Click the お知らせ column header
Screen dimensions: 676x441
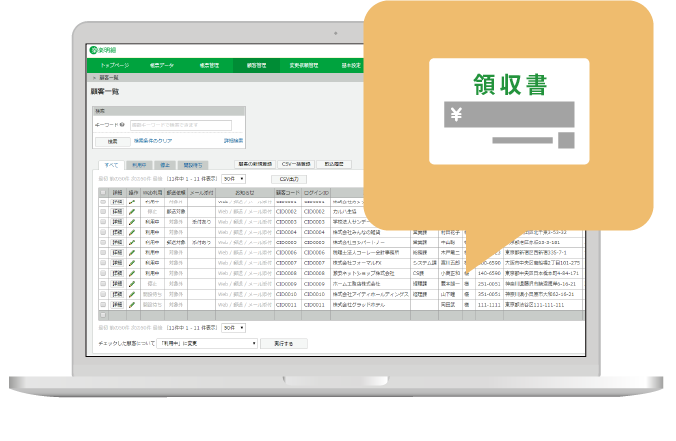click(x=245, y=193)
